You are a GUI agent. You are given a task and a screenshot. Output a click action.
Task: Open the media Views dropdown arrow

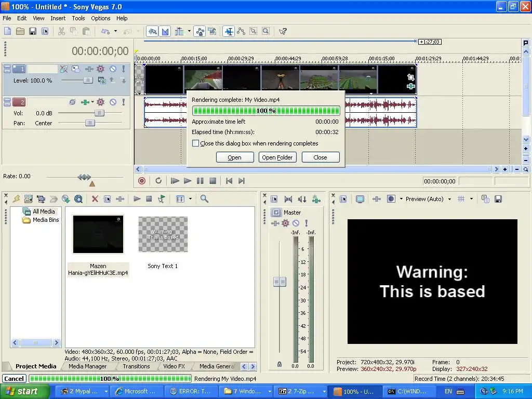(x=190, y=199)
